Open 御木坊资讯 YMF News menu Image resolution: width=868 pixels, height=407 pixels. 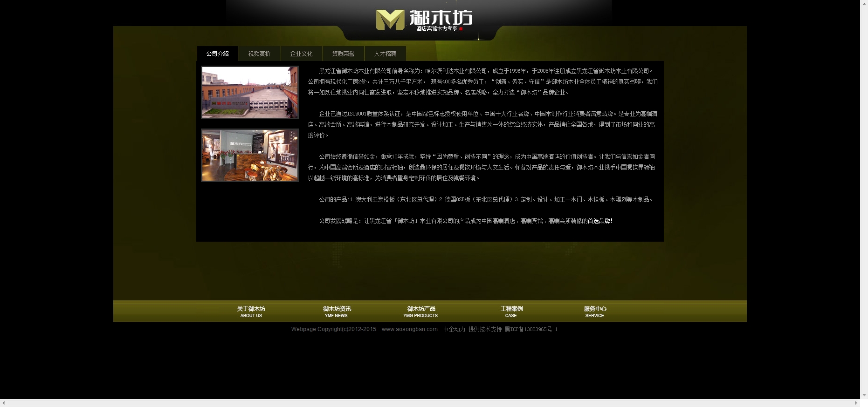(x=337, y=312)
